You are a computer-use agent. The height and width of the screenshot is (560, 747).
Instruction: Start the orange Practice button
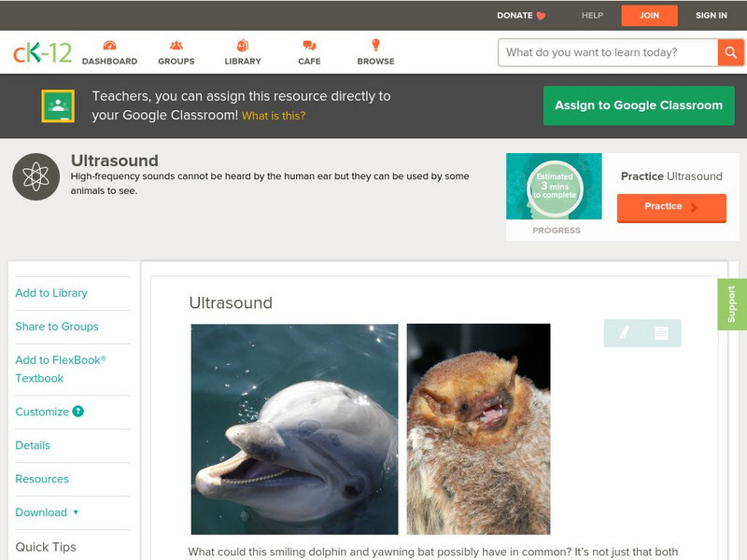[671, 207]
